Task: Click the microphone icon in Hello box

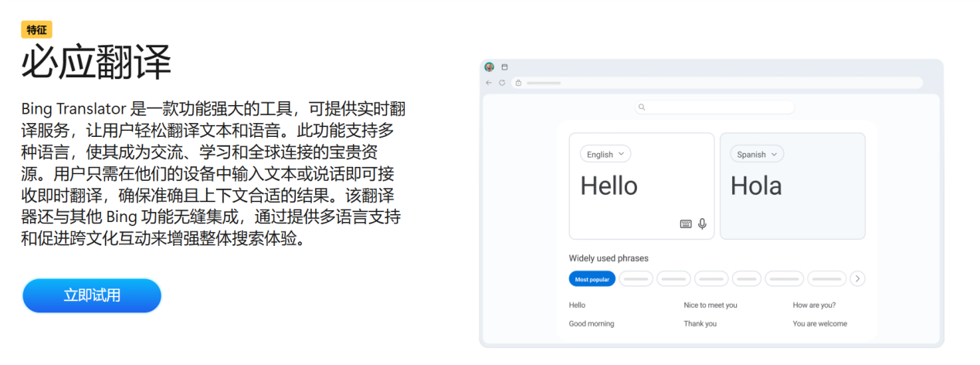Action: (702, 224)
